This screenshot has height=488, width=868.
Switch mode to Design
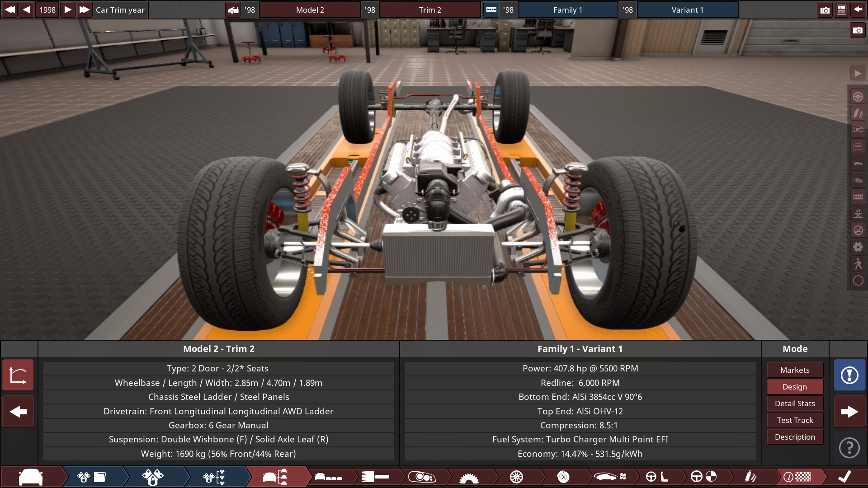(795, 386)
